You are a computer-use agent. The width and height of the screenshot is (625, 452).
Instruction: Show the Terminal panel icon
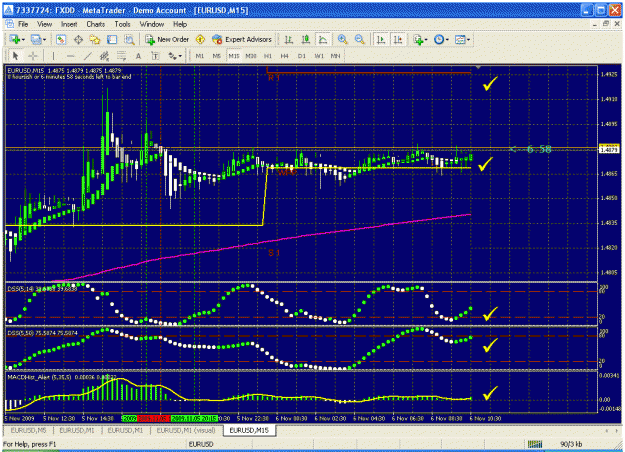coord(112,39)
